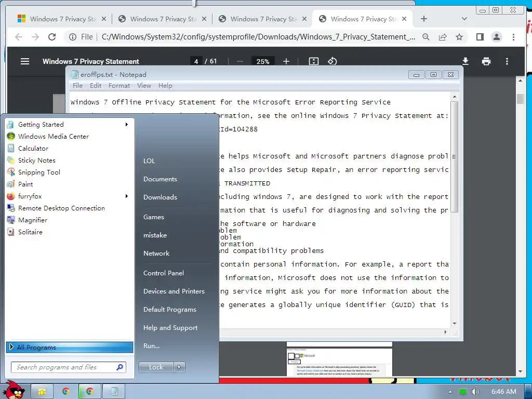The height and width of the screenshot is (399, 532).
Task: Rotate the PDF counterclockwise
Action: (x=332, y=61)
